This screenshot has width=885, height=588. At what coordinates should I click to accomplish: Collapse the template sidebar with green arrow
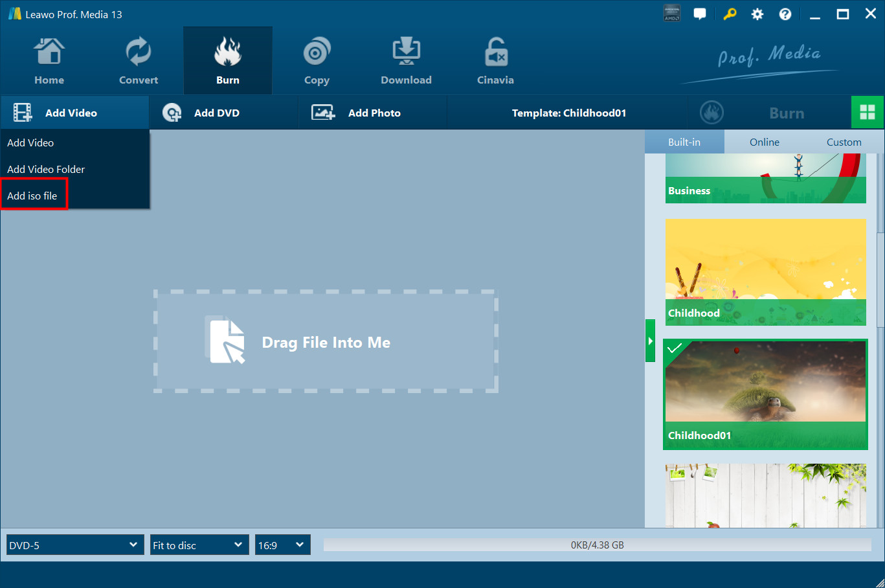click(x=650, y=341)
